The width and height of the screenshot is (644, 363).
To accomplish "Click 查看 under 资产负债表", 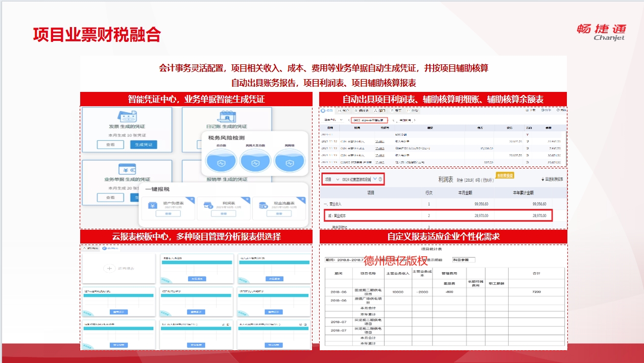I will (x=168, y=213).
